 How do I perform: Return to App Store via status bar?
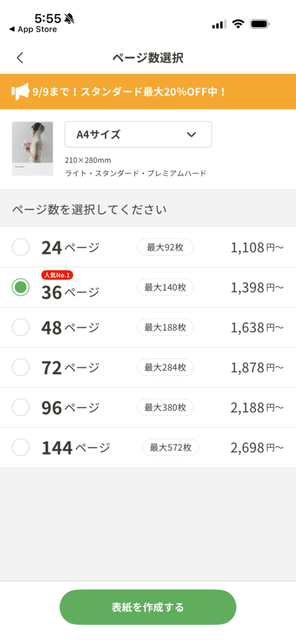click(x=33, y=29)
